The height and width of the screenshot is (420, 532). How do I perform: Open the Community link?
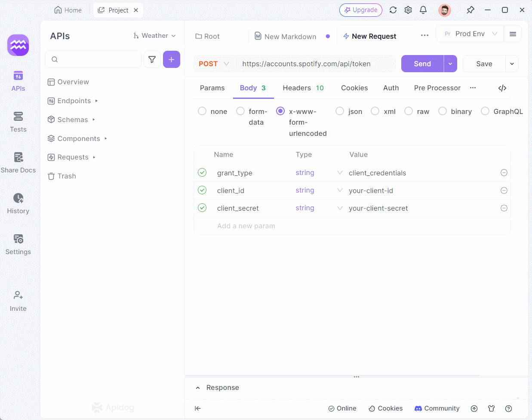(x=437, y=408)
